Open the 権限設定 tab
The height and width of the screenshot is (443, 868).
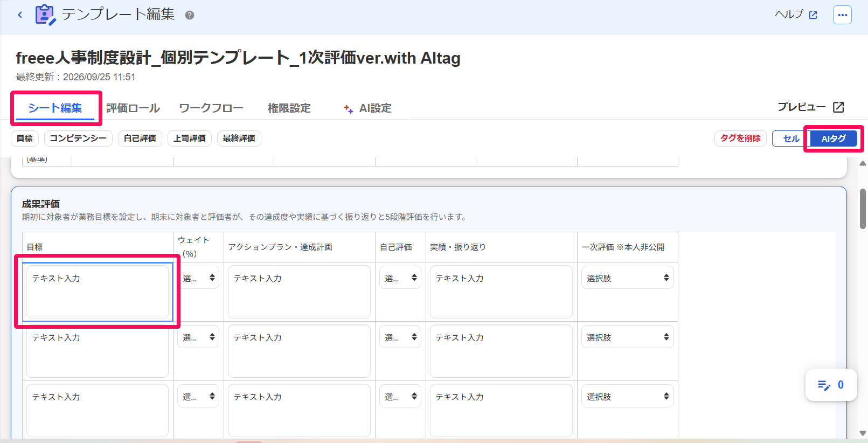(x=289, y=108)
